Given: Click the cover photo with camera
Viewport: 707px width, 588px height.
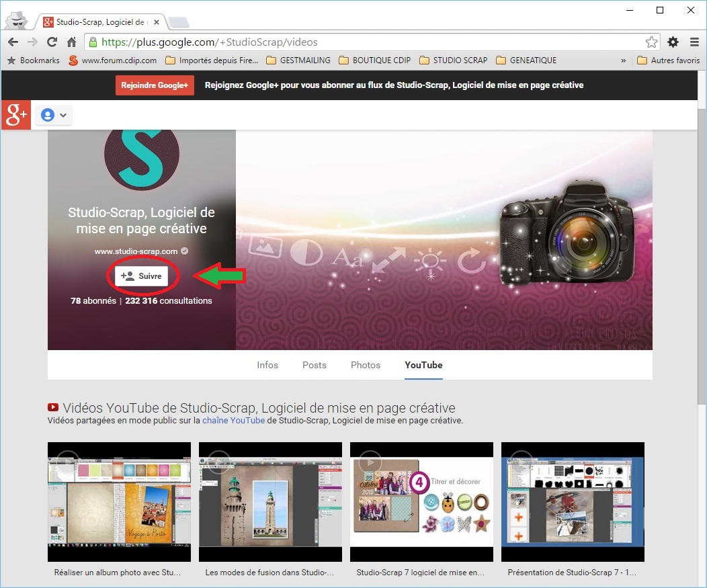Looking at the screenshot, I should click(444, 240).
